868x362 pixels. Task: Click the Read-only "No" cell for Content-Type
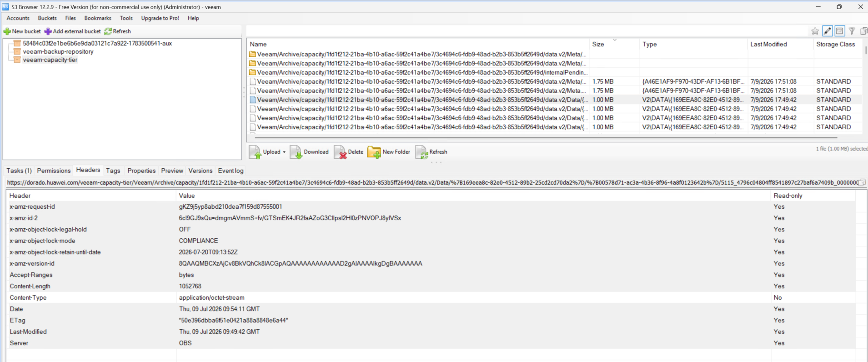click(x=778, y=297)
